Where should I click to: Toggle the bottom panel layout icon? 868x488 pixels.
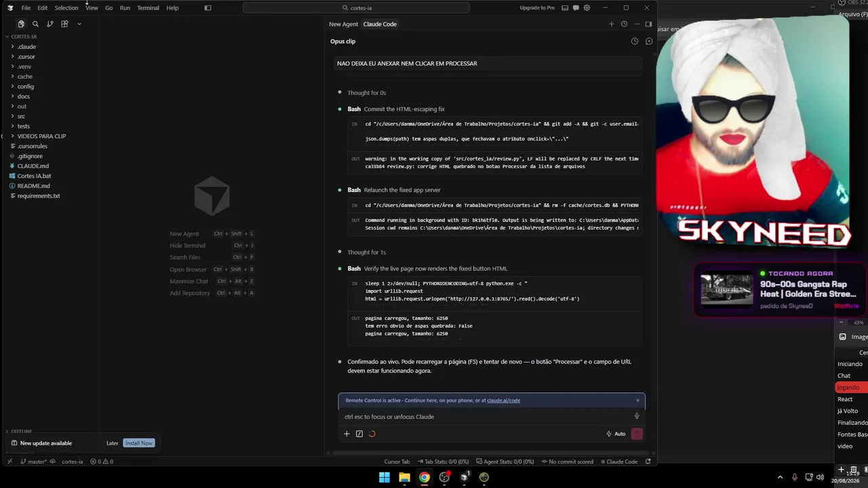564,8
